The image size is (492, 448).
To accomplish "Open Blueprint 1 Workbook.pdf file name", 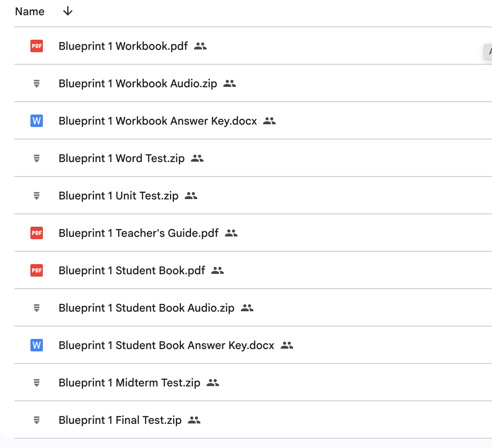I will [x=123, y=46].
